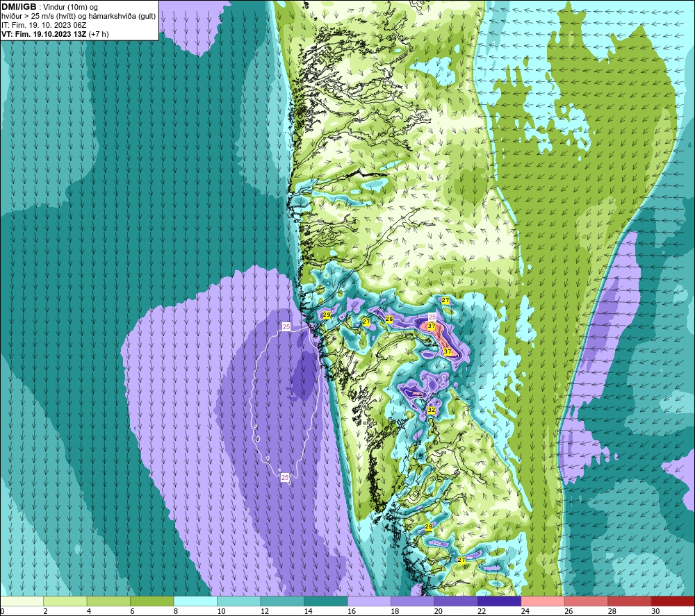Click the legend scale number 24
The height and width of the screenshot is (616, 695).
pyautogui.click(x=525, y=611)
